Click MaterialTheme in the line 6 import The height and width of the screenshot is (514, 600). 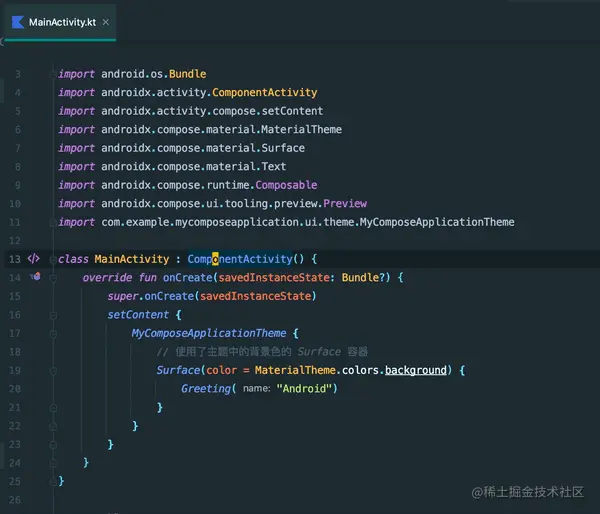pyautogui.click(x=302, y=129)
